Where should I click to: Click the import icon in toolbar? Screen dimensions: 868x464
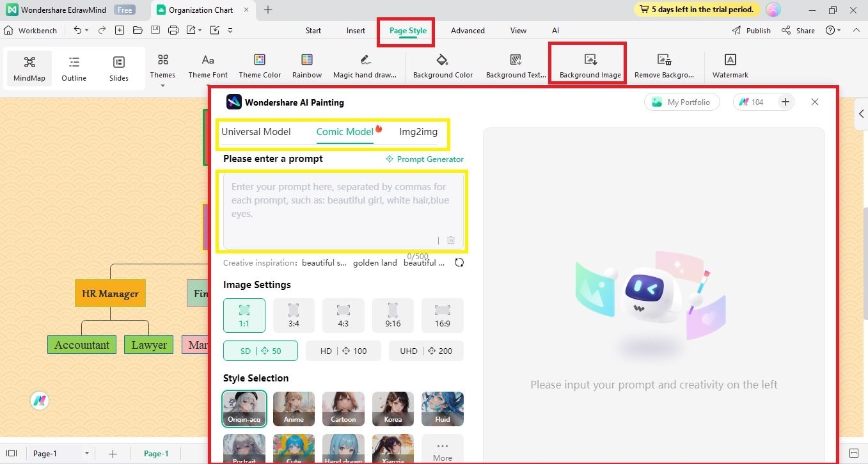coord(214,31)
